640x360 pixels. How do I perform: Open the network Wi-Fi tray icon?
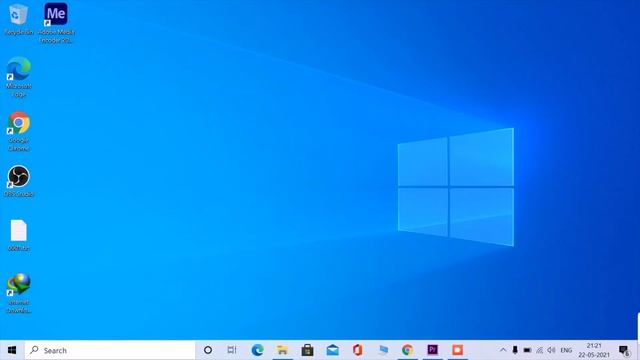pos(539,350)
